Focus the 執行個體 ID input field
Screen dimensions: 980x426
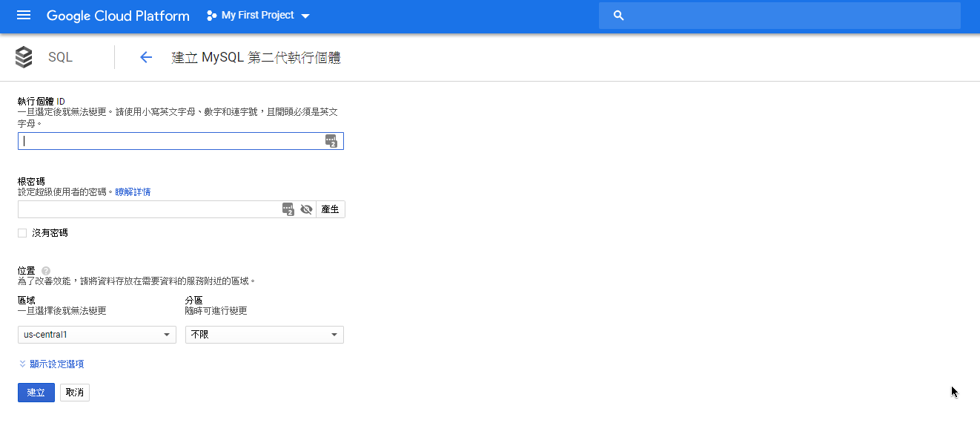pyautogui.click(x=181, y=141)
